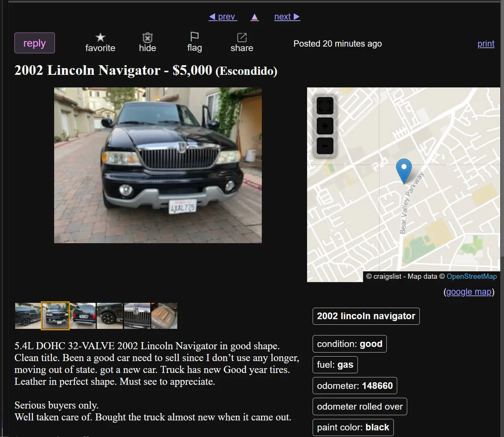Go to the previous listing
The height and width of the screenshot is (437, 504).
(x=222, y=17)
